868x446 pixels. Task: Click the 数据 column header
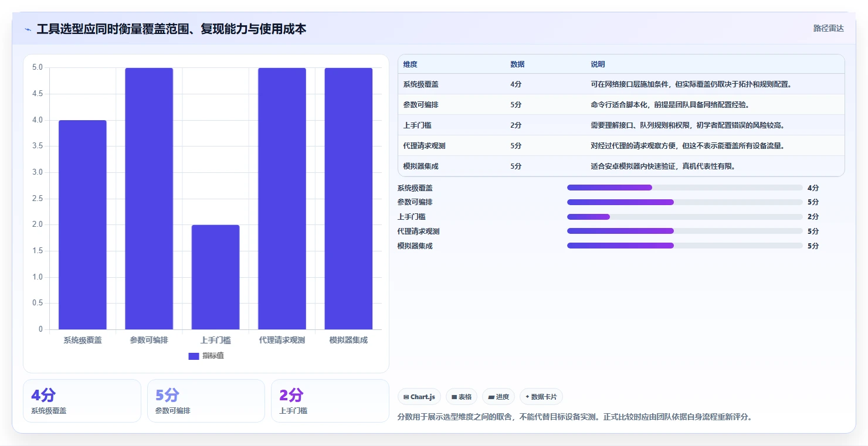(517, 64)
